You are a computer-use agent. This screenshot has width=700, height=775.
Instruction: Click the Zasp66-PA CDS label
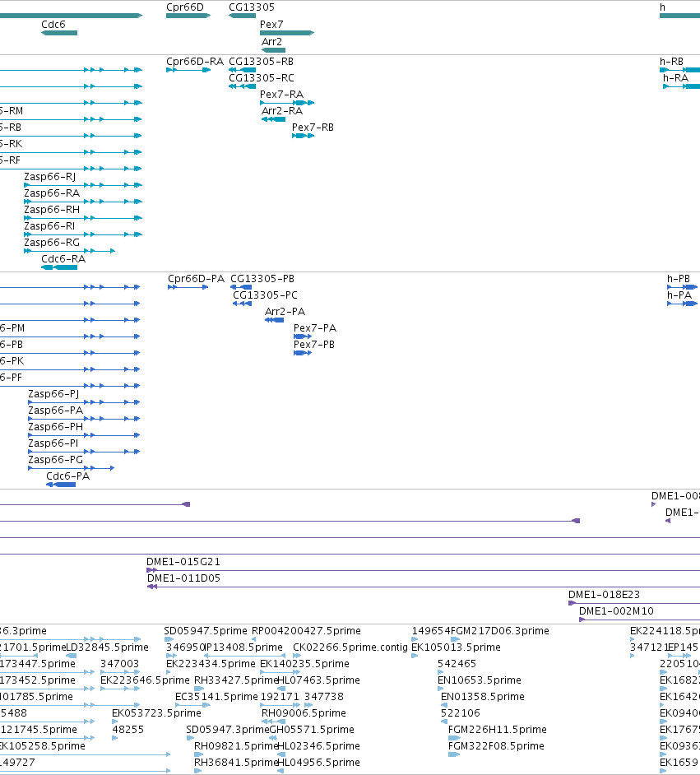pyautogui.click(x=55, y=411)
